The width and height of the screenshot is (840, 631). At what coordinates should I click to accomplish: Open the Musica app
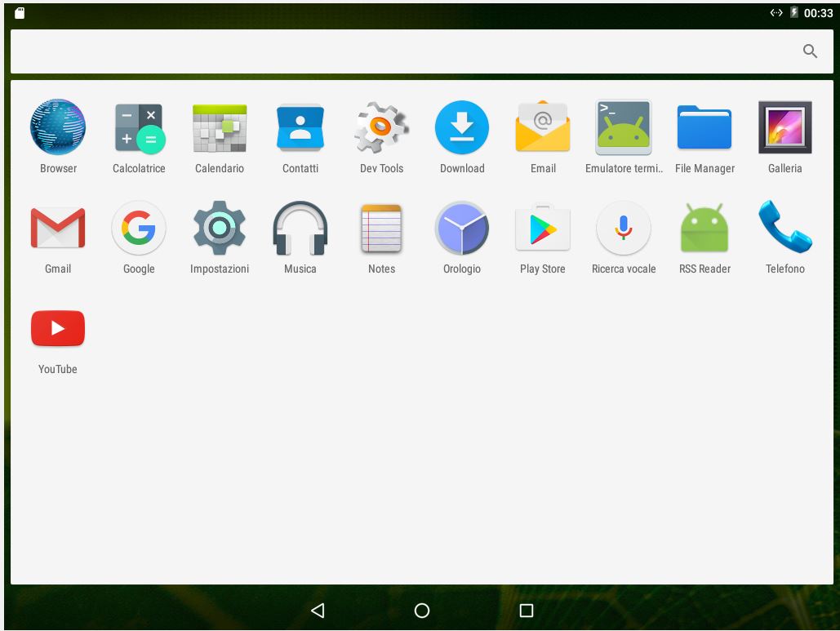tap(300, 228)
